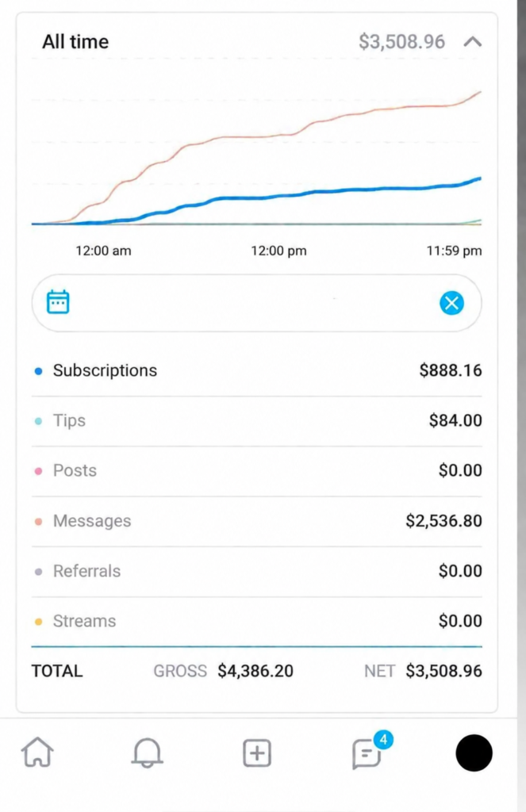Open the black profile avatar
The width and height of the screenshot is (526, 812).
coord(474,753)
